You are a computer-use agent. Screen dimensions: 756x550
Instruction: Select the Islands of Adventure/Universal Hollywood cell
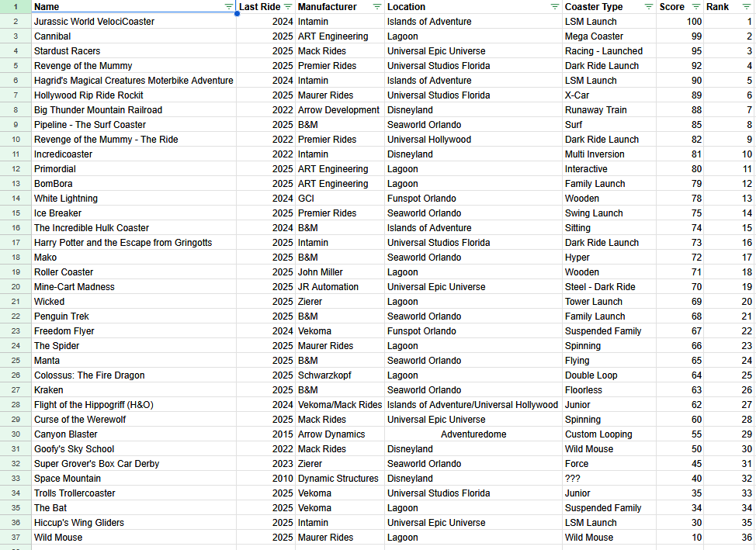click(473, 405)
